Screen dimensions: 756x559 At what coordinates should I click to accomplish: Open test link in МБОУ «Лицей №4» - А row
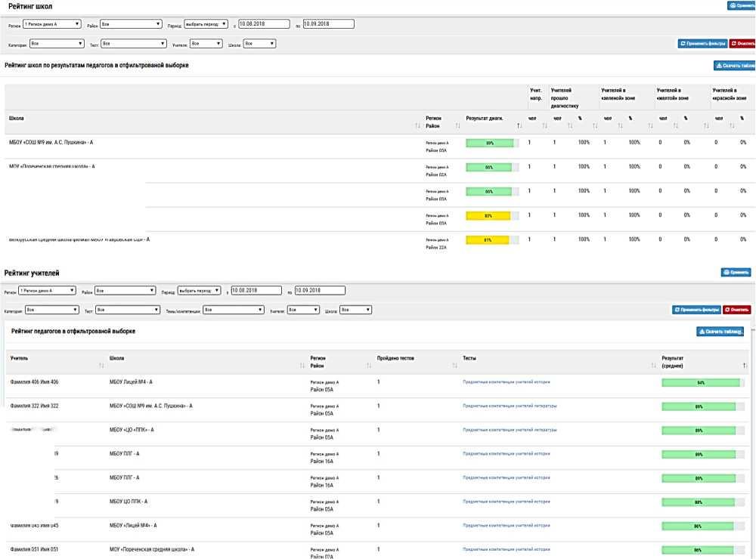tap(507, 525)
